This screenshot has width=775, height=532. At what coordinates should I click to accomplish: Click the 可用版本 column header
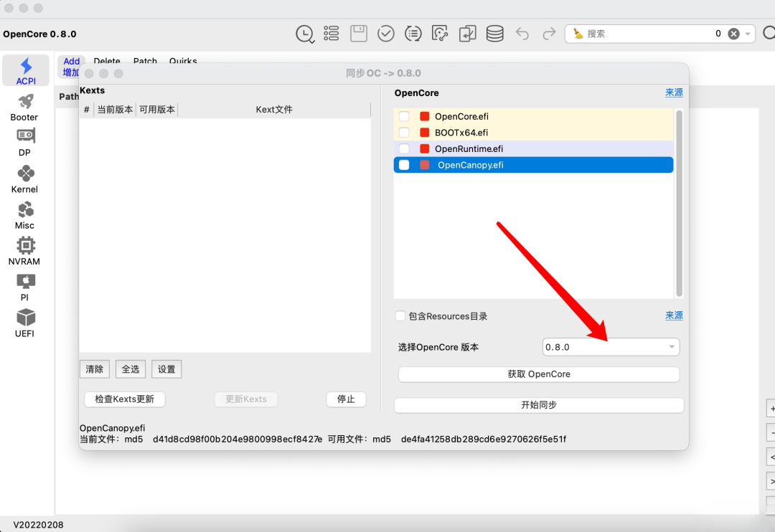click(156, 110)
